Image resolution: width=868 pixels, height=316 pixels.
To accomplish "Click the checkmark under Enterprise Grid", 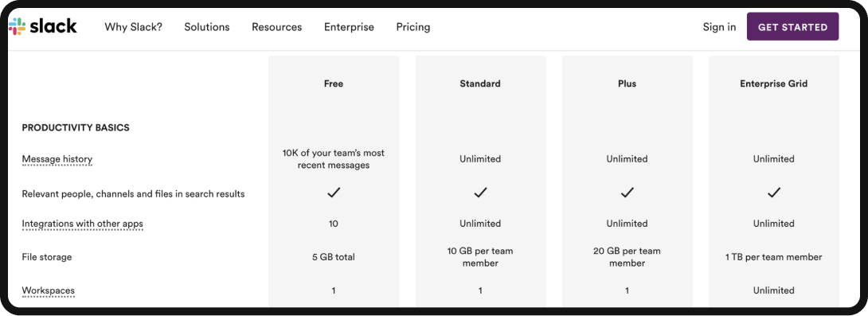I will coord(774,193).
